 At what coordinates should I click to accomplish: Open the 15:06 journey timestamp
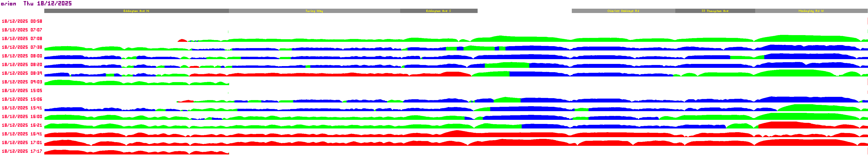22,99
